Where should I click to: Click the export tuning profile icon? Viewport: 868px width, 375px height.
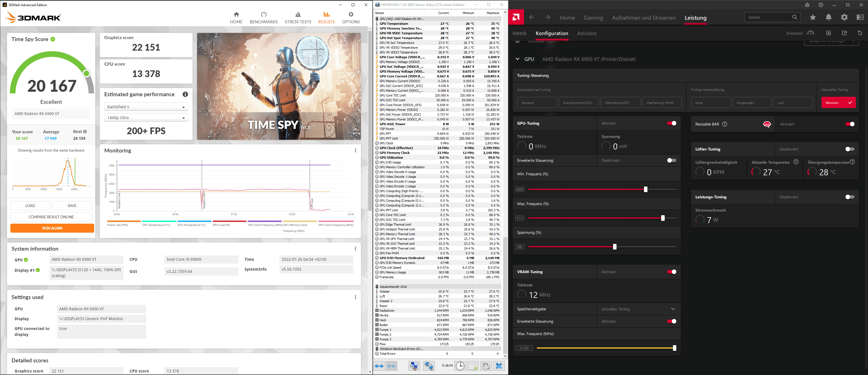pos(844,33)
